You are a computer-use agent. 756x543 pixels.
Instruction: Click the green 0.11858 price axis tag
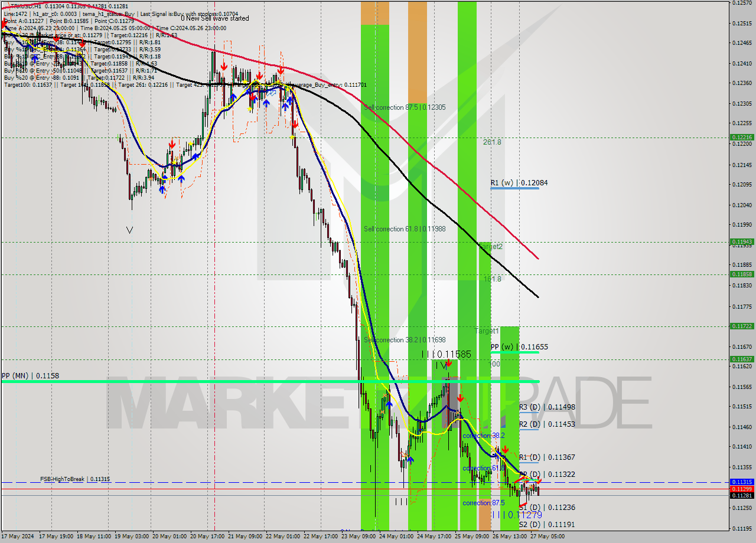[x=742, y=274]
